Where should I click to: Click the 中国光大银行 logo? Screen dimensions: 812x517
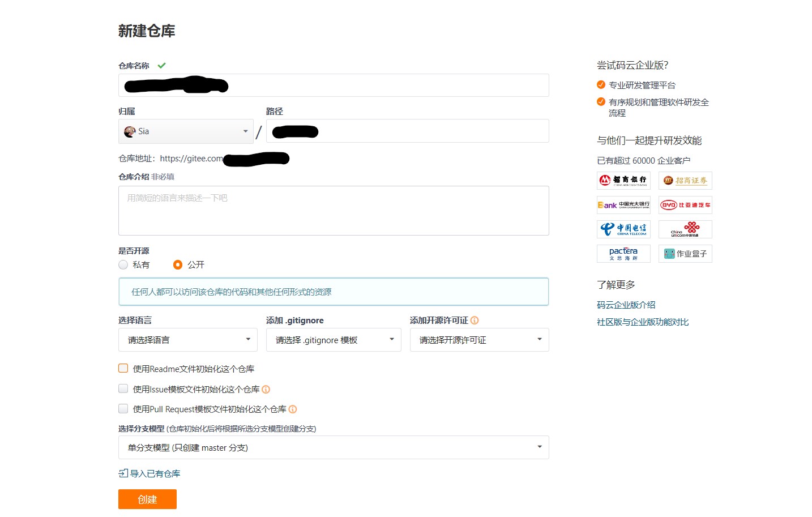coord(623,205)
